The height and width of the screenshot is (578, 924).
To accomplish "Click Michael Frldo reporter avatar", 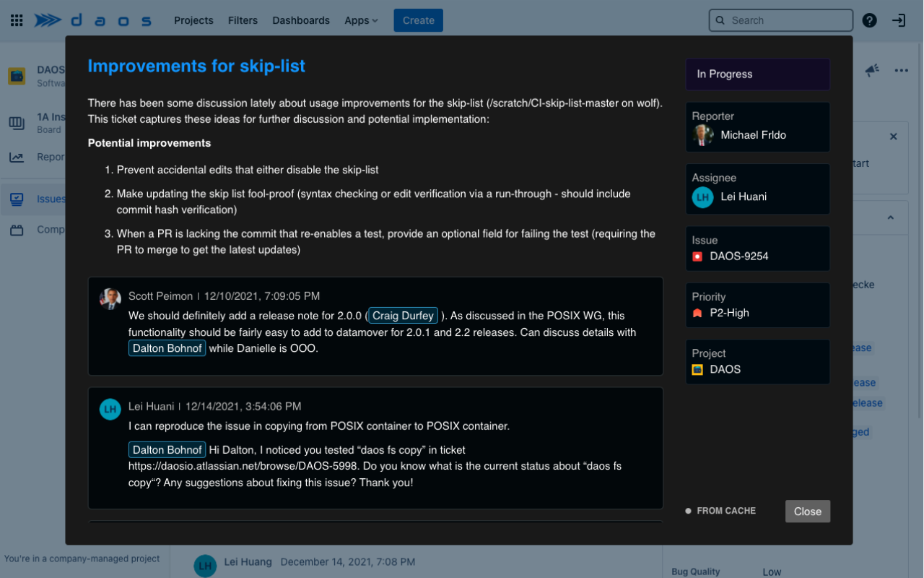I will [703, 135].
